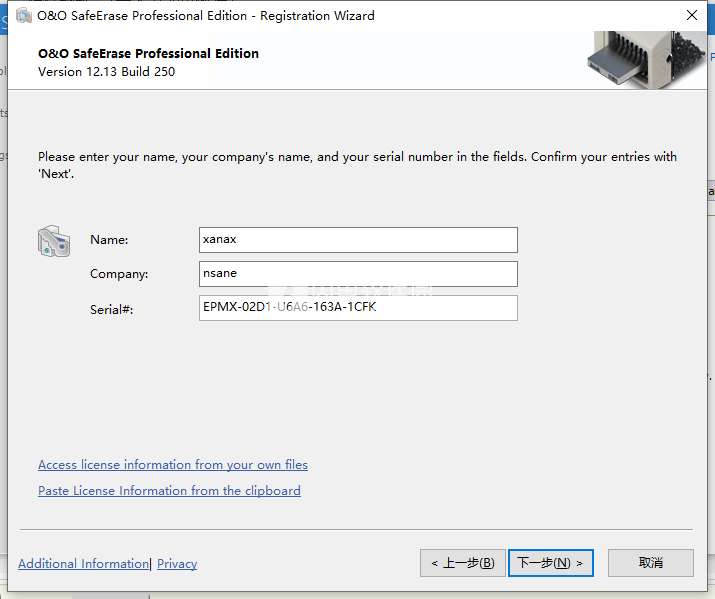Click Paste License Information from the clipboard
Screen dimensions: 715x599
(169, 491)
